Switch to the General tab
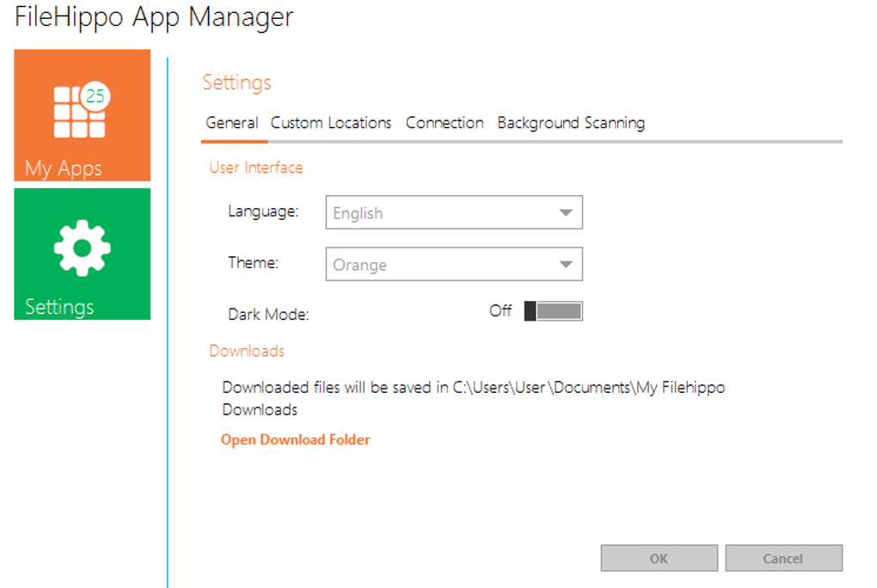The width and height of the screenshot is (877, 588). (232, 123)
